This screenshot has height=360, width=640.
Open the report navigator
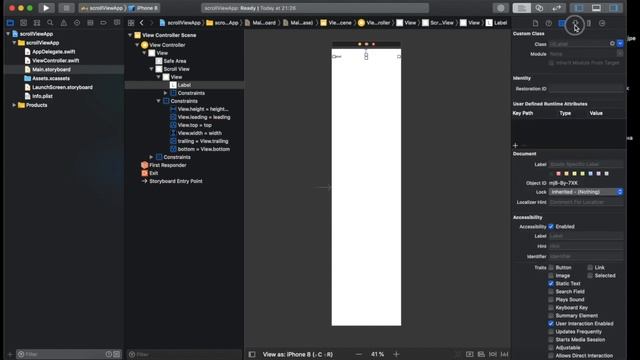[117, 23]
